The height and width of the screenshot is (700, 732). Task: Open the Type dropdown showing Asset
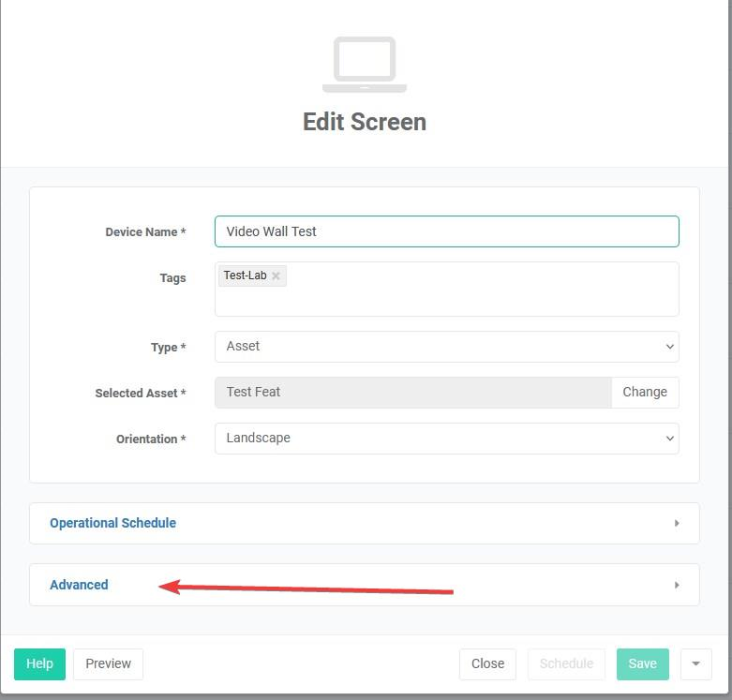tap(447, 347)
